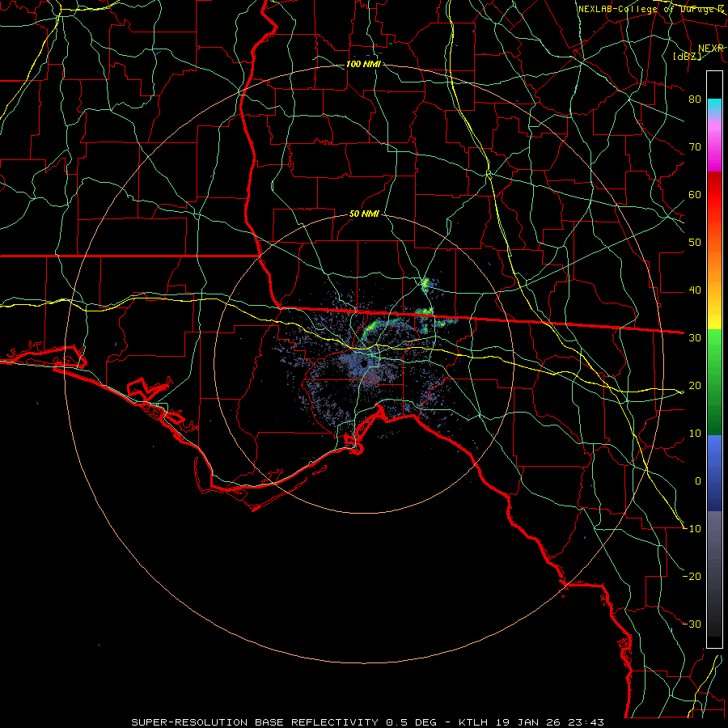The height and width of the screenshot is (728, 728).
Task: Click the -20 dBZ scale value
Action: point(692,576)
